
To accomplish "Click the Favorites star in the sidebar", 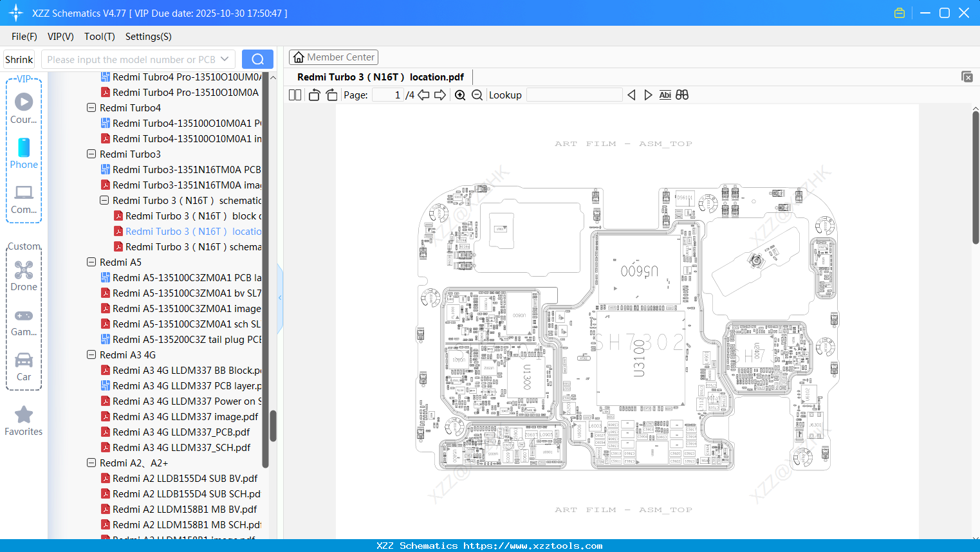I will click(24, 415).
